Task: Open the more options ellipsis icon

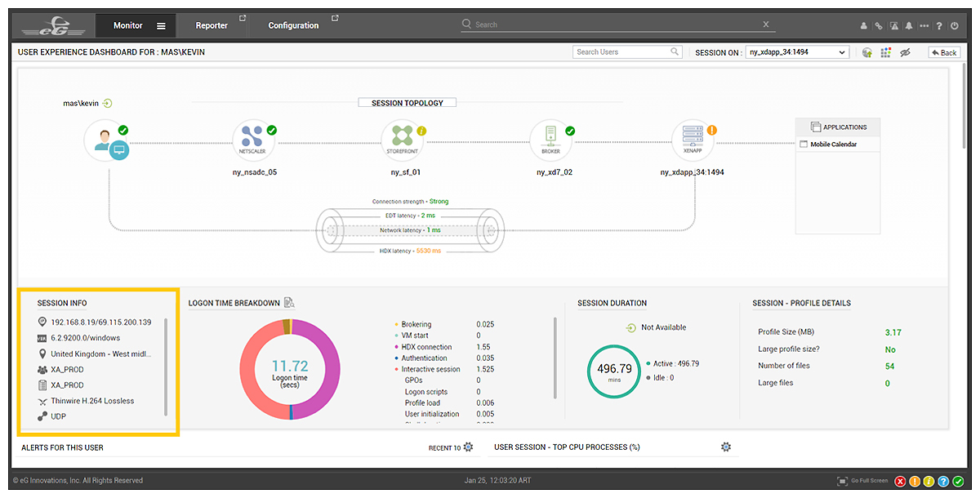Action: [924, 25]
